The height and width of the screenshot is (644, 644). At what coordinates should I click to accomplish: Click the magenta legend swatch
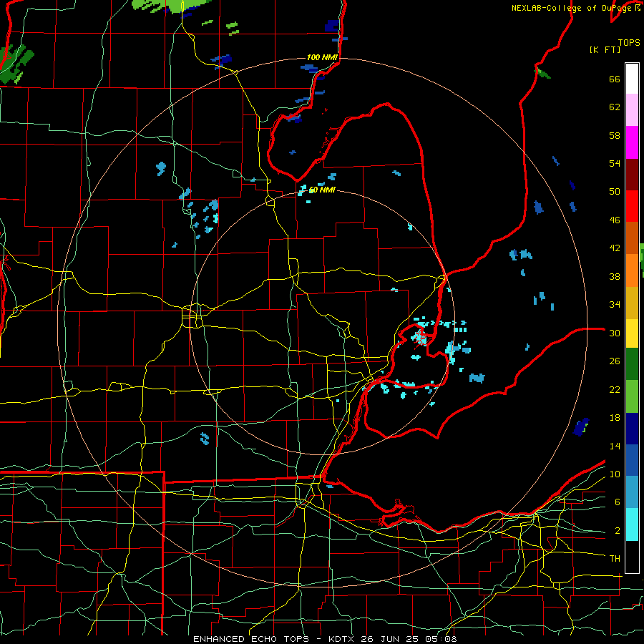point(632,142)
